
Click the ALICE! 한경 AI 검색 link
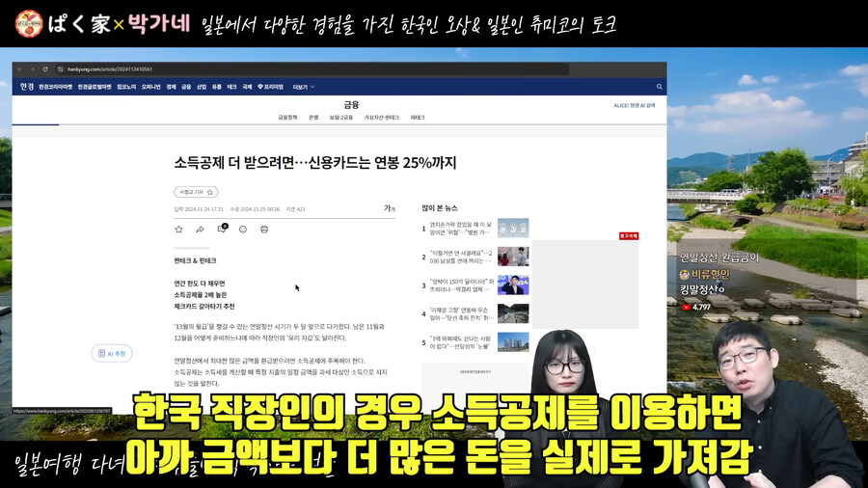tap(634, 105)
